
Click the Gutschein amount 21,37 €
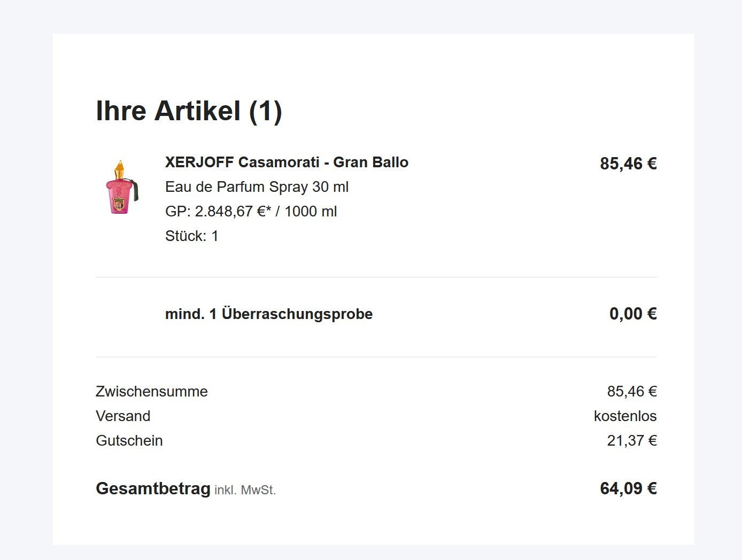pos(631,441)
